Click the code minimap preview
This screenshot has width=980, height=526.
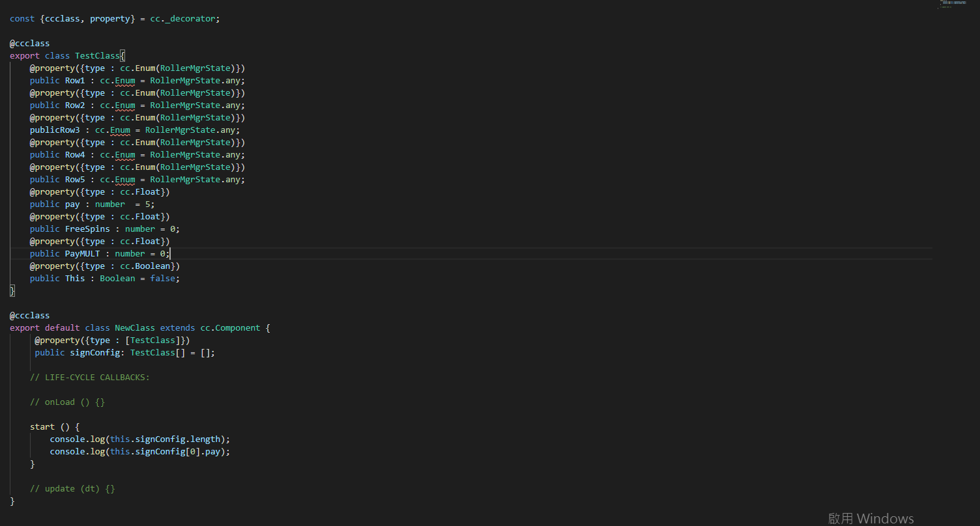coord(953,5)
